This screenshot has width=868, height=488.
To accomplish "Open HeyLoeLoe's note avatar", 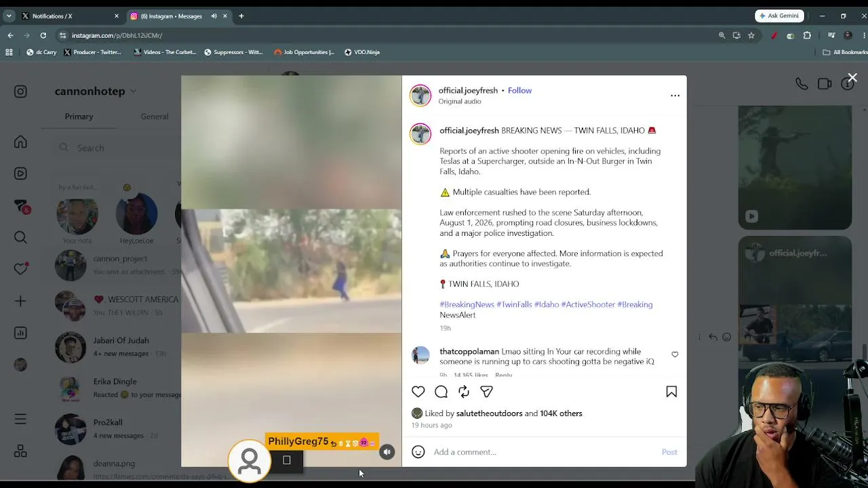I will (136, 214).
